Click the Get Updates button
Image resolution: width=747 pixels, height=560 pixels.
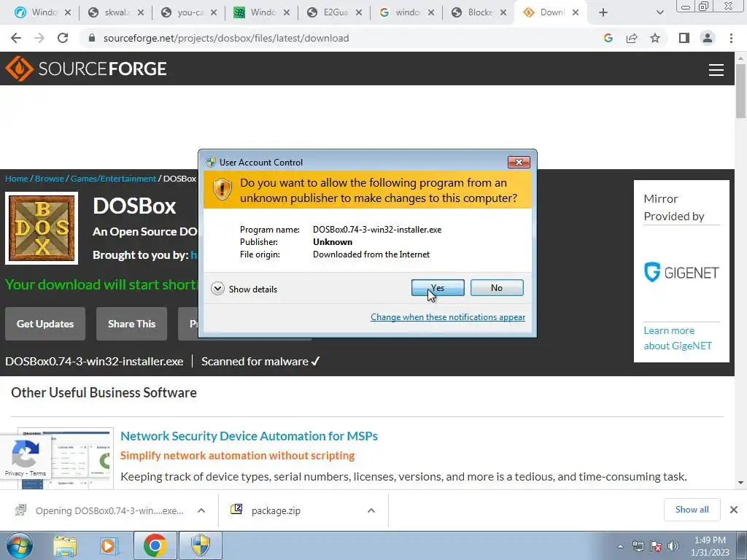click(x=45, y=324)
